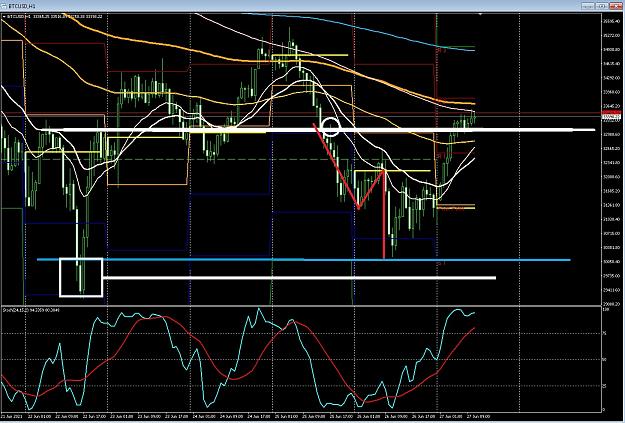Click the BTCUSD,H1 title bar text
Image resolution: width=625 pixels, height=423 pixels.
tap(22, 7)
